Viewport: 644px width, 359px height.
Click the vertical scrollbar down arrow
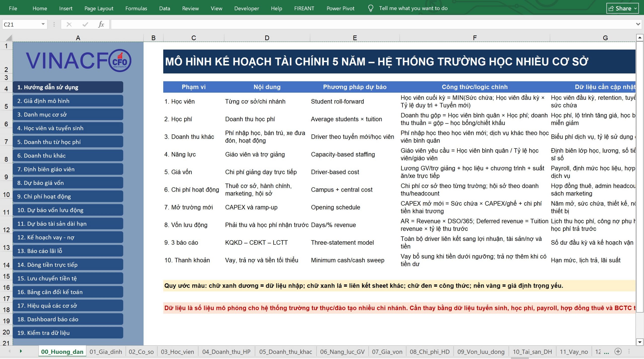640,342
